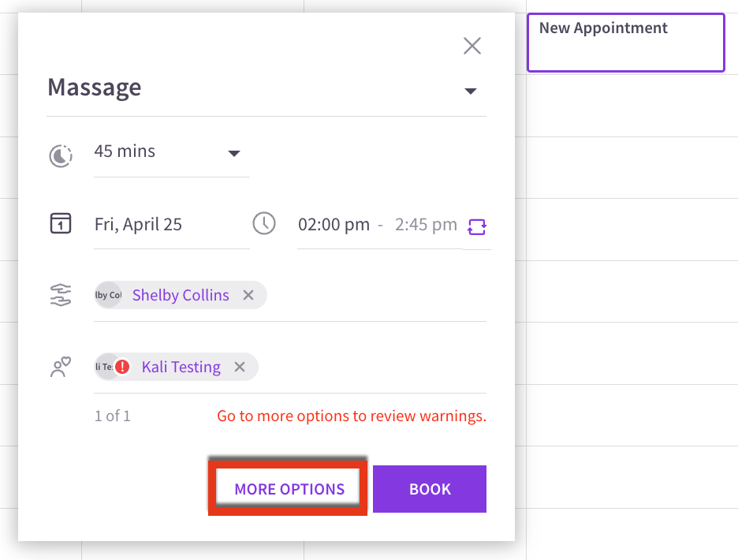Remove Shelby Collins from staff
The height and width of the screenshot is (560, 738).
pos(248,295)
